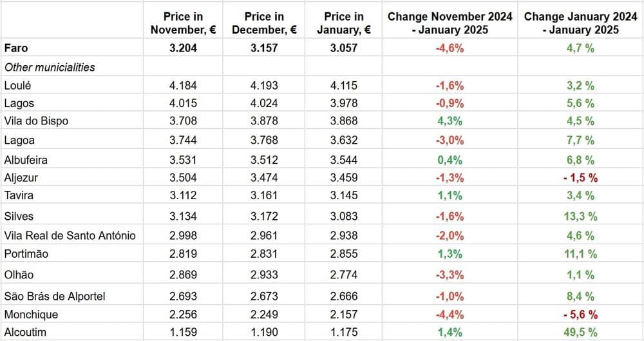Screen dimensions: 644x341
Task: Click Vila do Bispo's 4,3% change cell
Action: (450, 121)
